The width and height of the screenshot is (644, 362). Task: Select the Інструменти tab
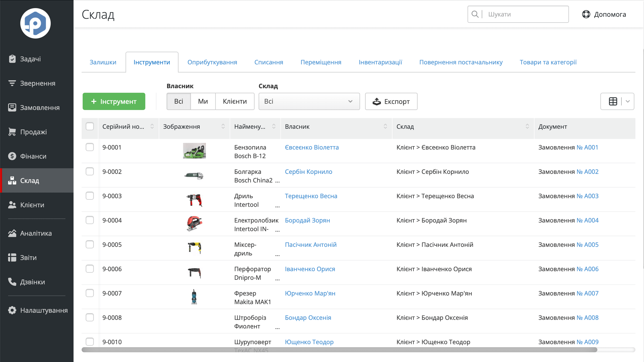coord(152,62)
